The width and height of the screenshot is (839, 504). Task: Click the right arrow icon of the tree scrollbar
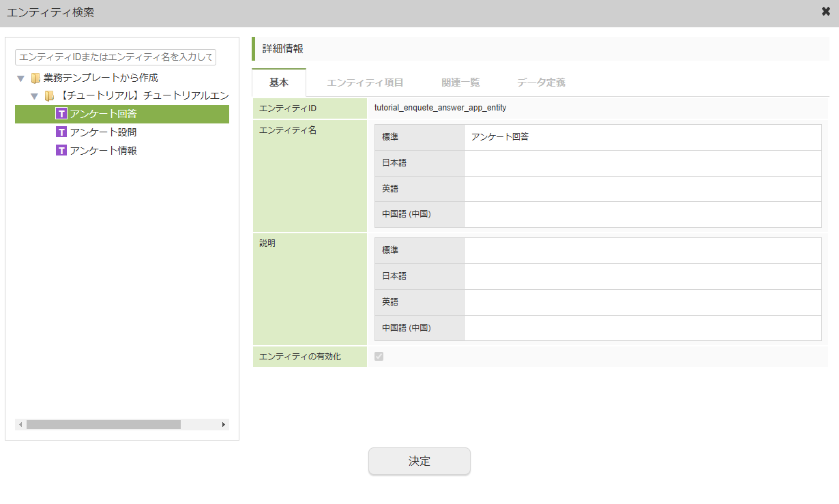click(223, 424)
